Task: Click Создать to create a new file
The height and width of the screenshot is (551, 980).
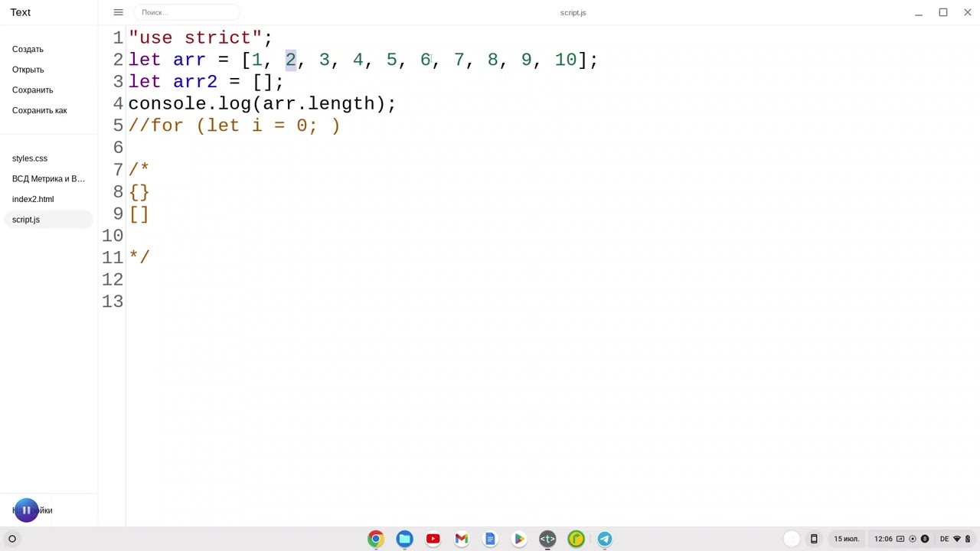Action: [28, 49]
